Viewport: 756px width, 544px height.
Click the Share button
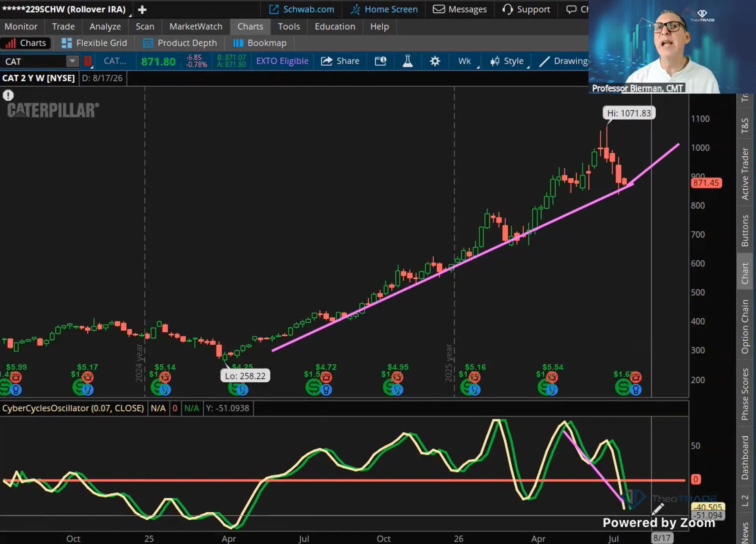340,61
